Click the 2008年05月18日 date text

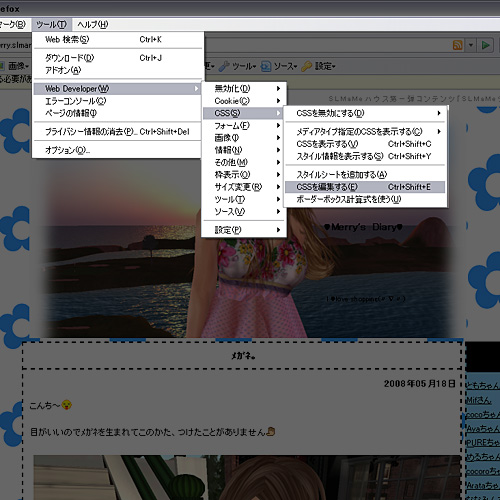(419, 384)
